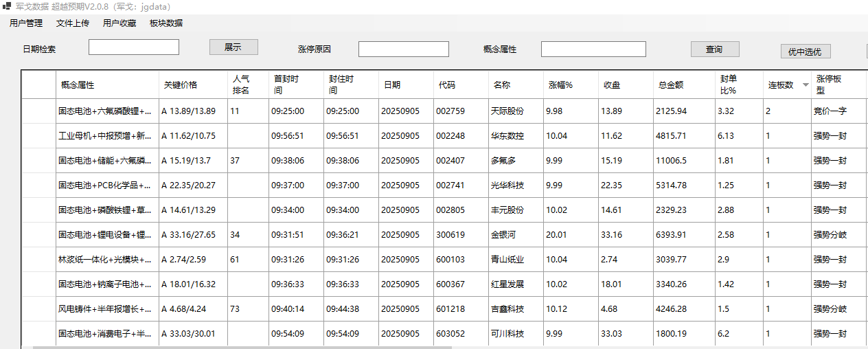
Task: Open the 用户收藏 menu
Action: coord(119,23)
